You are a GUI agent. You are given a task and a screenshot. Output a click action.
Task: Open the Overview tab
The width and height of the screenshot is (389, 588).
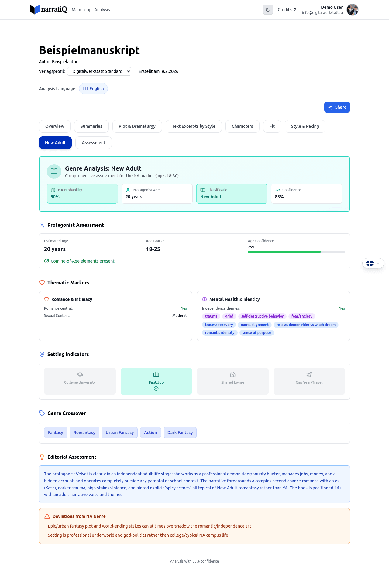(x=55, y=126)
